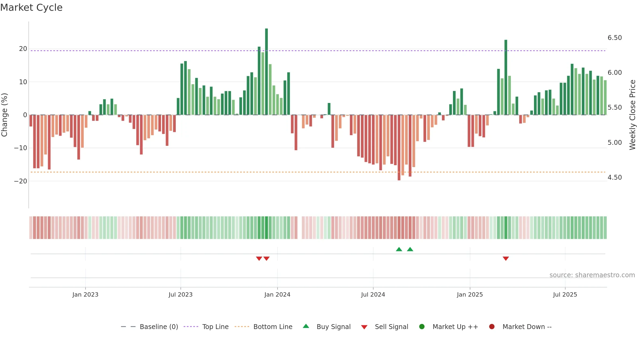This screenshot has height=362, width=644.
Task: Click the 6.50 price axis value
Action: point(615,38)
